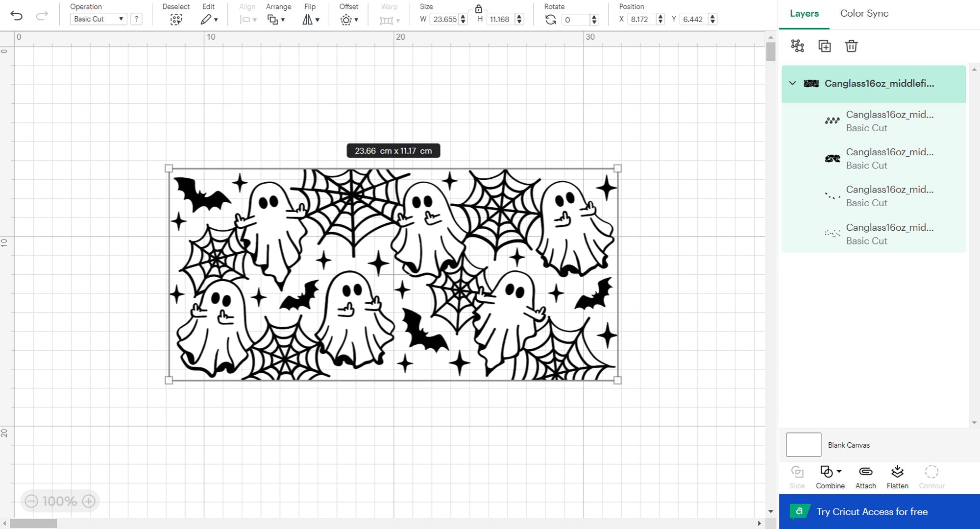This screenshot has height=529, width=980.
Task: Click the width stepper arrows
Action: coord(463,19)
